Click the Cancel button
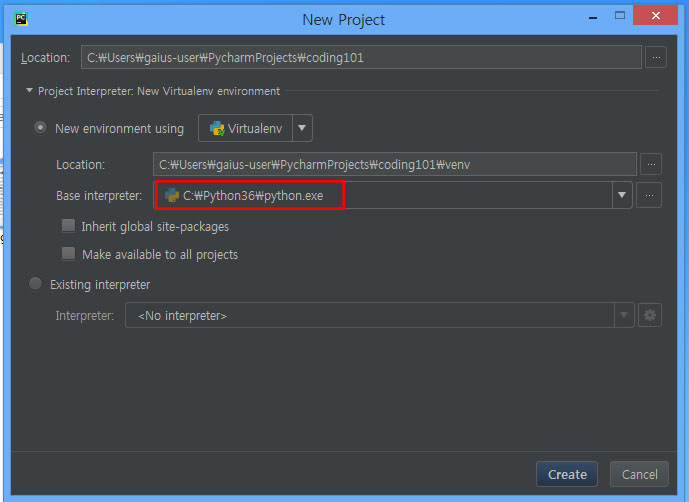Screen dimensions: 689x502 [639, 475]
